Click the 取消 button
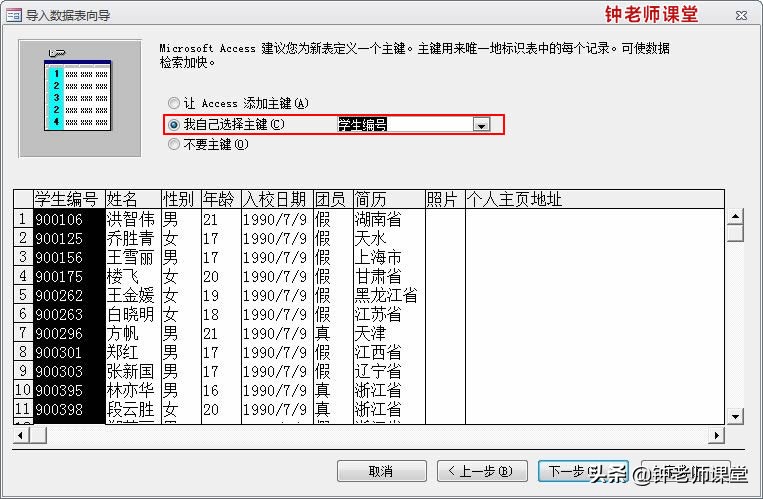The image size is (763, 499). pyautogui.click(x=382, y=471)
